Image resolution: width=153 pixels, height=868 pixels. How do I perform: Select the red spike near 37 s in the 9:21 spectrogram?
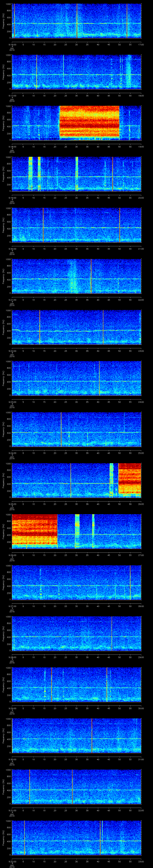pyautogui.click(x=91, y=276)
